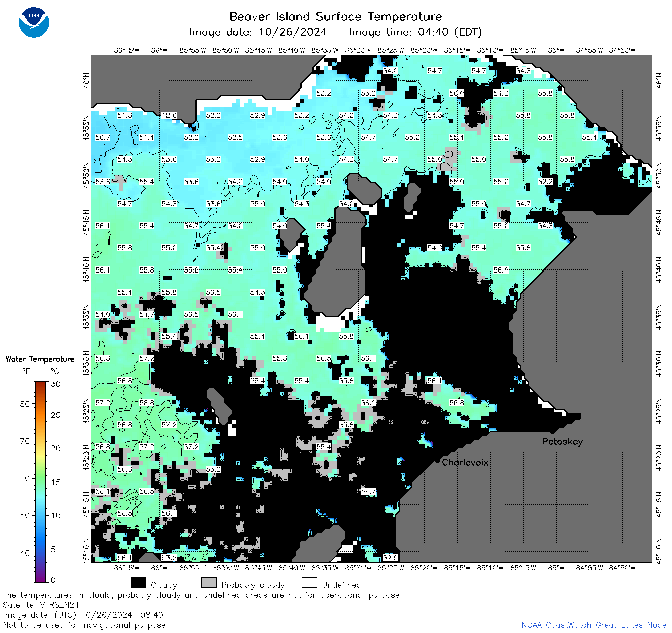Select the gray Probably cloudy legend swatch

(x=209, y=583)
